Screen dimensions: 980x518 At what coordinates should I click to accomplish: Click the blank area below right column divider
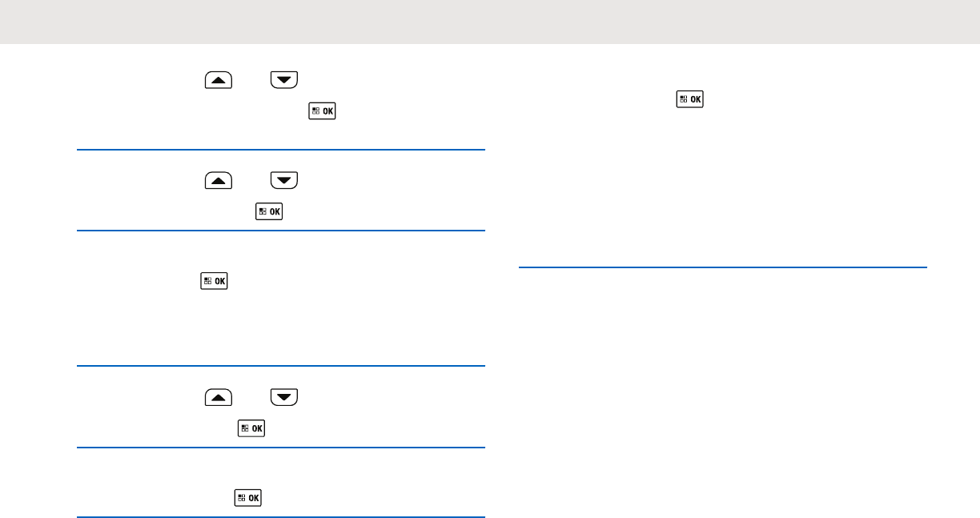point(722,384)
